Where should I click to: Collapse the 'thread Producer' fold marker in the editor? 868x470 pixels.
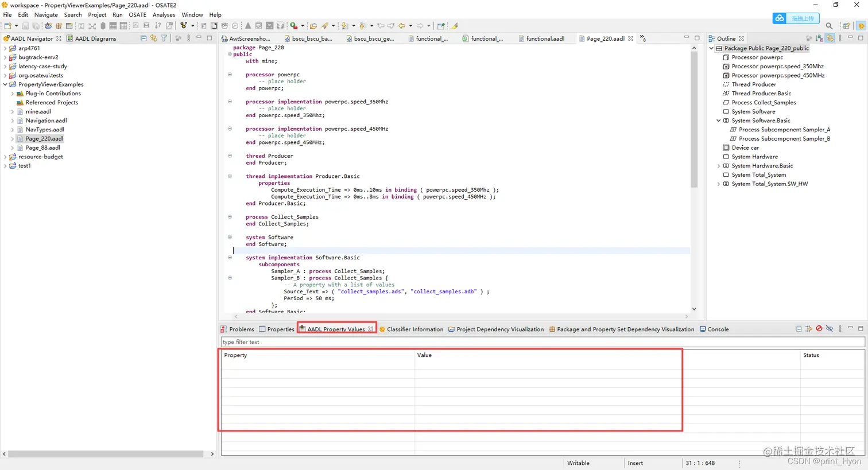coord(230,156)
